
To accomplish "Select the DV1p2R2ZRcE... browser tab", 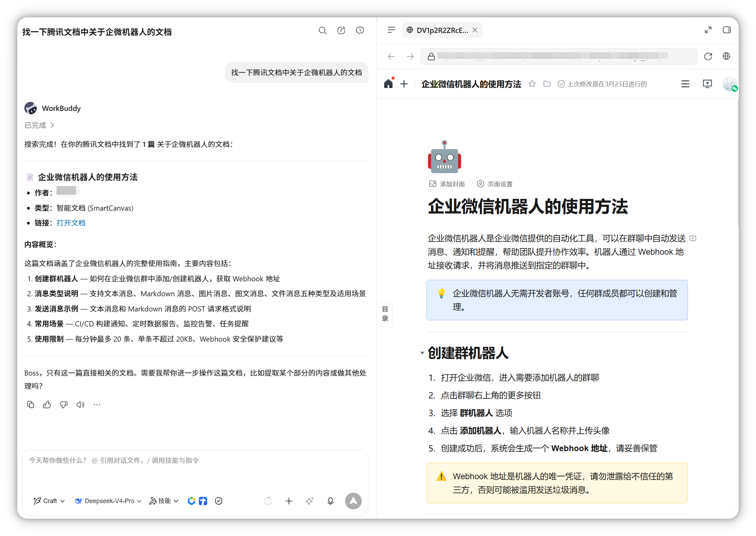I will pos(442,30).
